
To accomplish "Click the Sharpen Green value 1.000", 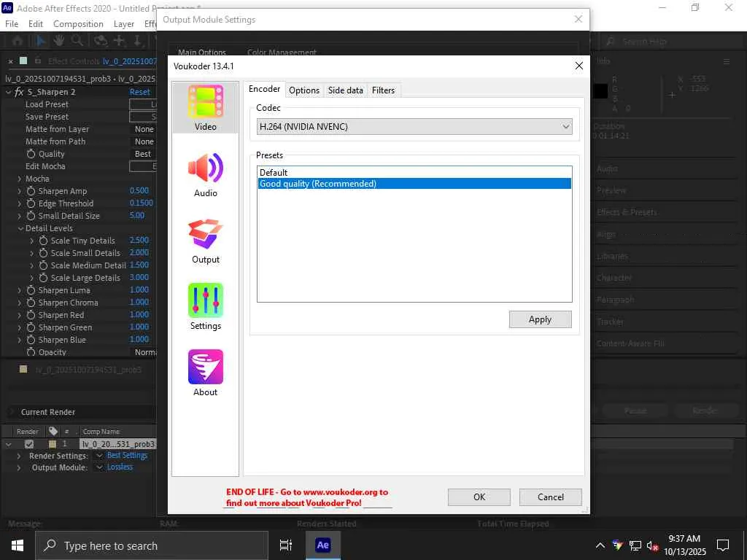I will click(139, 327).
